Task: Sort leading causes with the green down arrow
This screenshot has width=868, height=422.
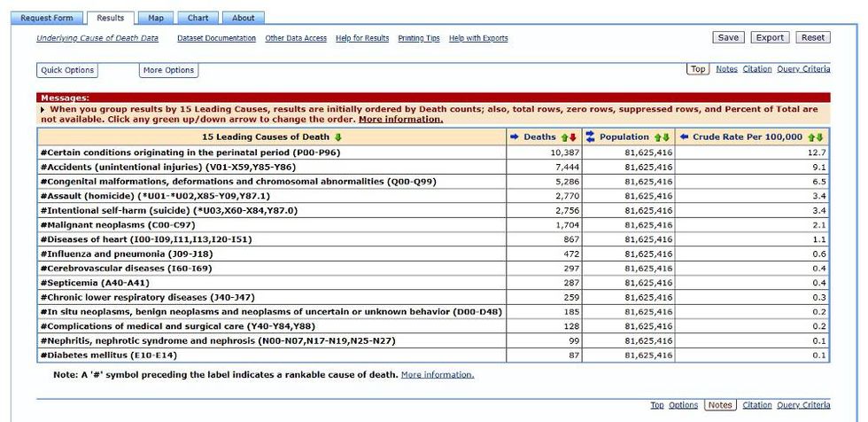Action: 337,137
